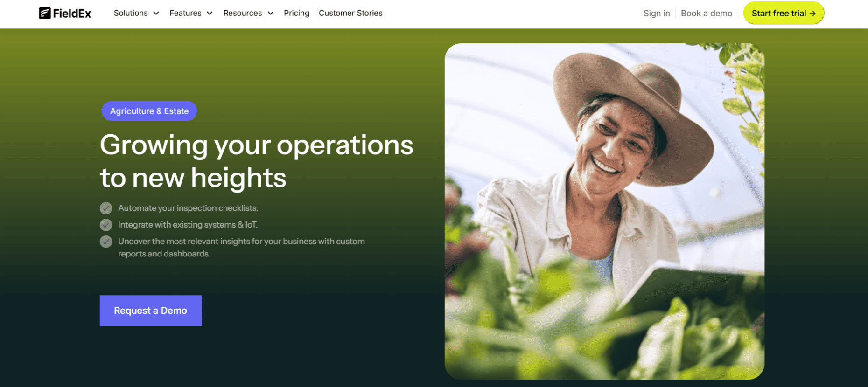This screenshot has width=868, height=387.
Task: Click the FieldEx wordmark text
Action: click(x=72, y=14)
